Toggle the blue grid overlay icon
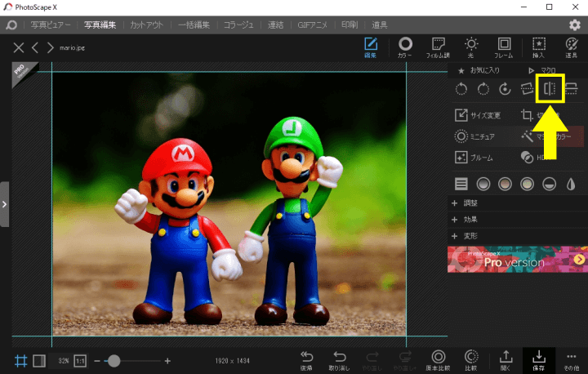The width and height of the screenshot is (588, 374). pos(20,361)
